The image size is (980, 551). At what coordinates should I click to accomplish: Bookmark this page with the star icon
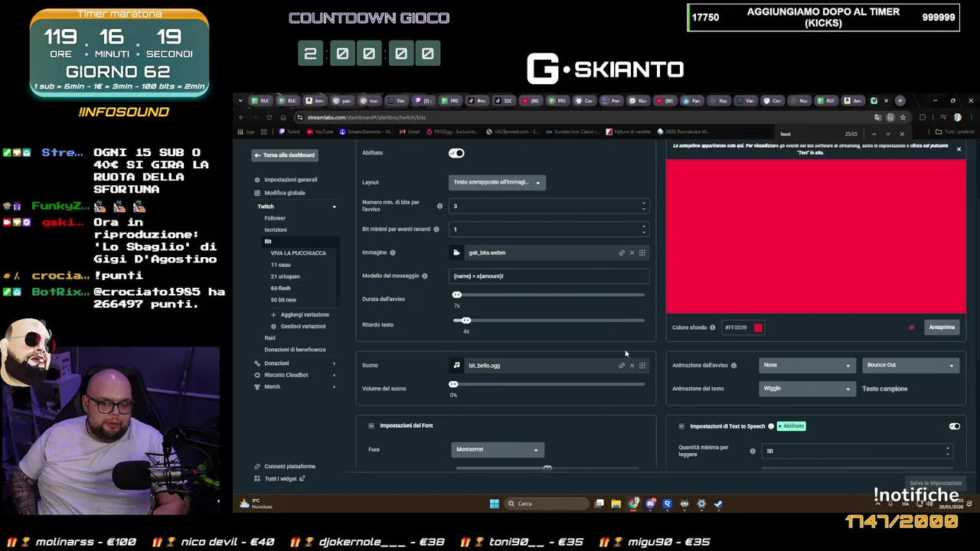(903, 117)
